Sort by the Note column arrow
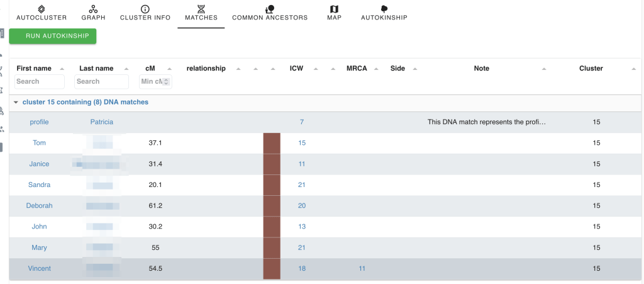The width and height of the screenshot is (644, 284). tap(544, 69)
